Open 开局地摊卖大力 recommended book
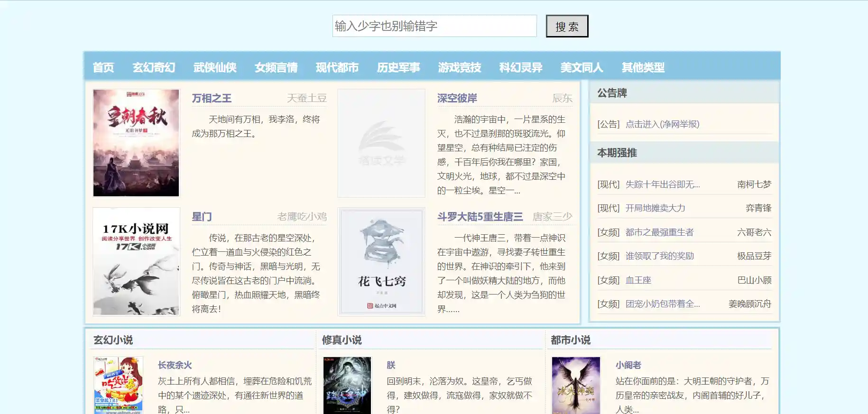The height and width of the screenshot is (414, 868). pos(655,208)
